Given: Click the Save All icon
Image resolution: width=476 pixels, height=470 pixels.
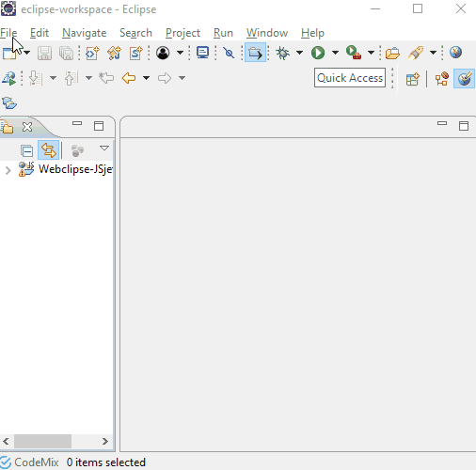Looking at the screenshot, I should (x=67, y=53).
